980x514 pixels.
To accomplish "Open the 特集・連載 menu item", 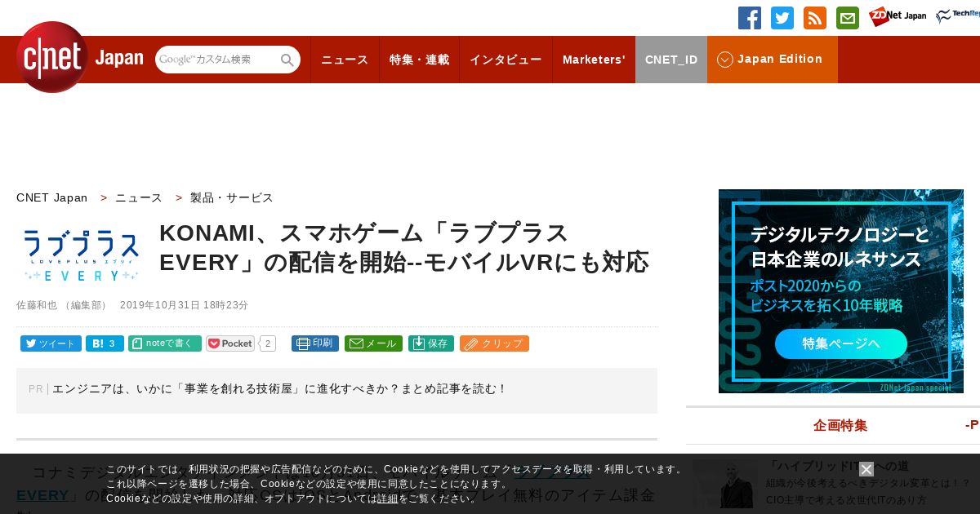I will [x=419, y=60].
